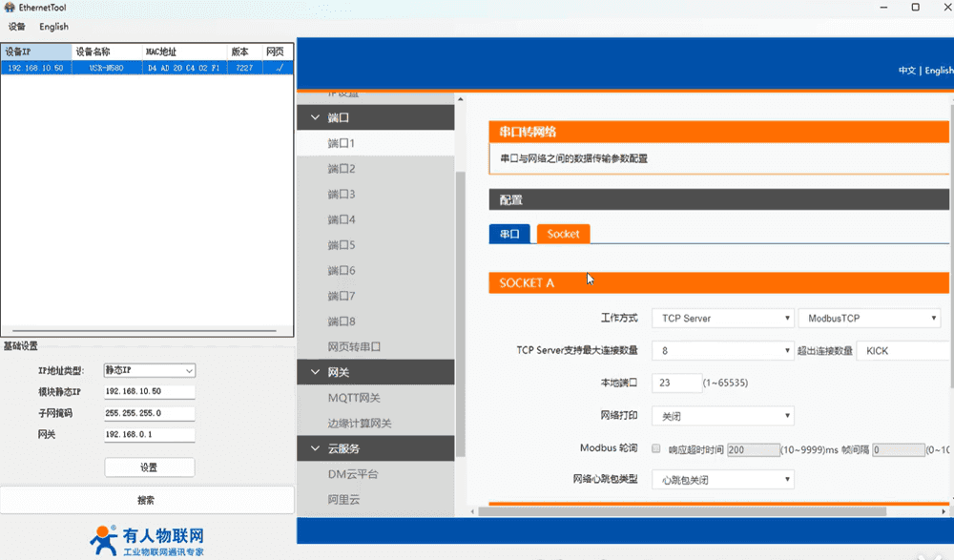Click the EthernetTool app icon in title bar
The image size is (954, 560).
click(9, 8)
